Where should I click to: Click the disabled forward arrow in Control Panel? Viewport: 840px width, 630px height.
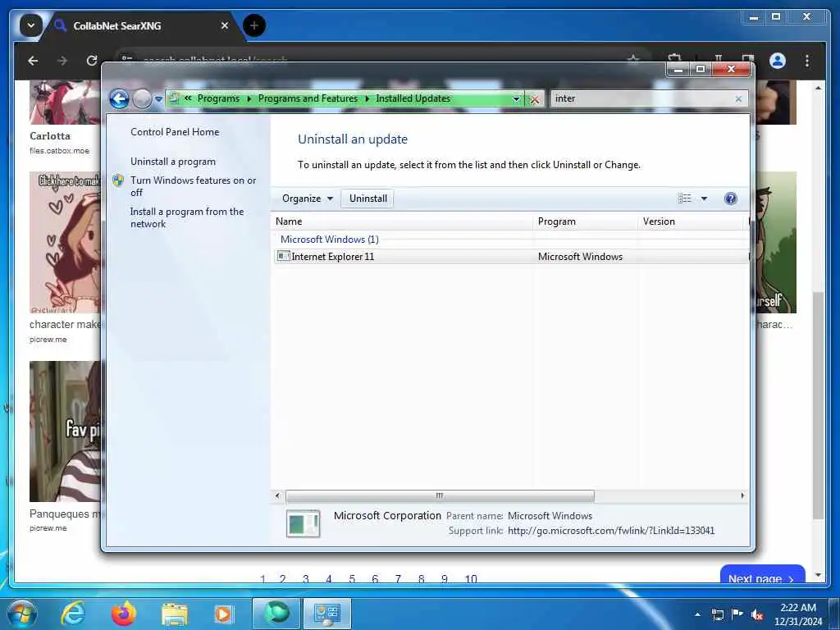point(142,99)
